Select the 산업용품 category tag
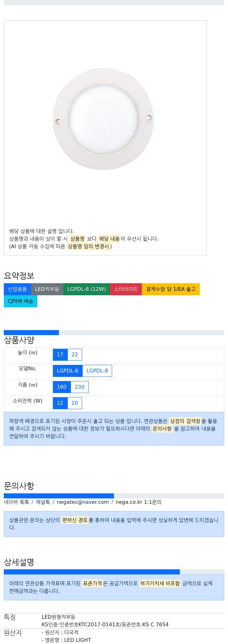Viewport: 228px width, 644px height. 17,289
